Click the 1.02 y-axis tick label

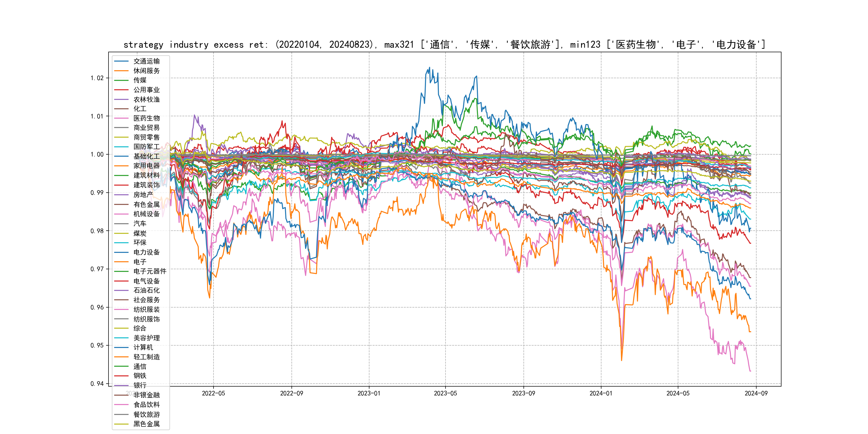pyautogui.click(x=97, y=78)
